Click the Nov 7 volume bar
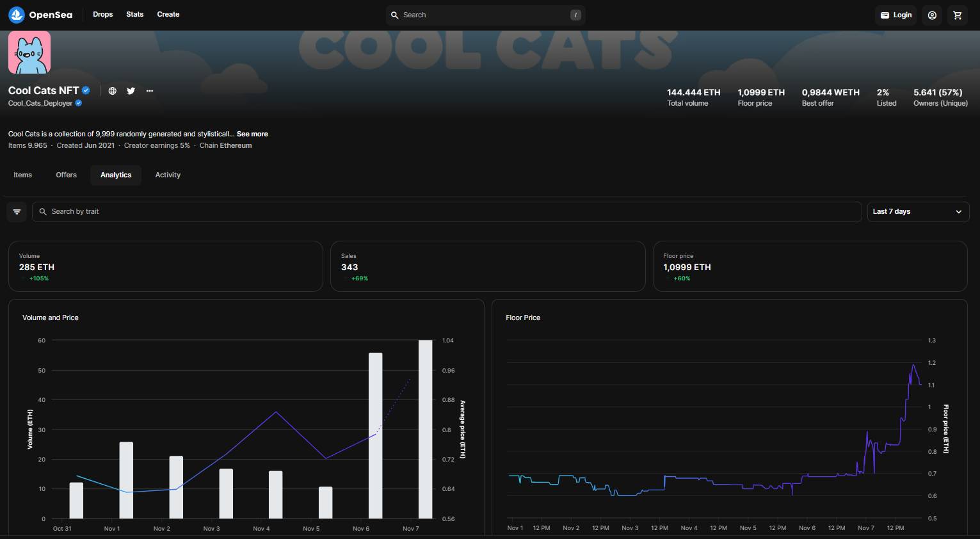Image resolution: width=980 pixels, height=539 pixels. [x=425, y=429]
